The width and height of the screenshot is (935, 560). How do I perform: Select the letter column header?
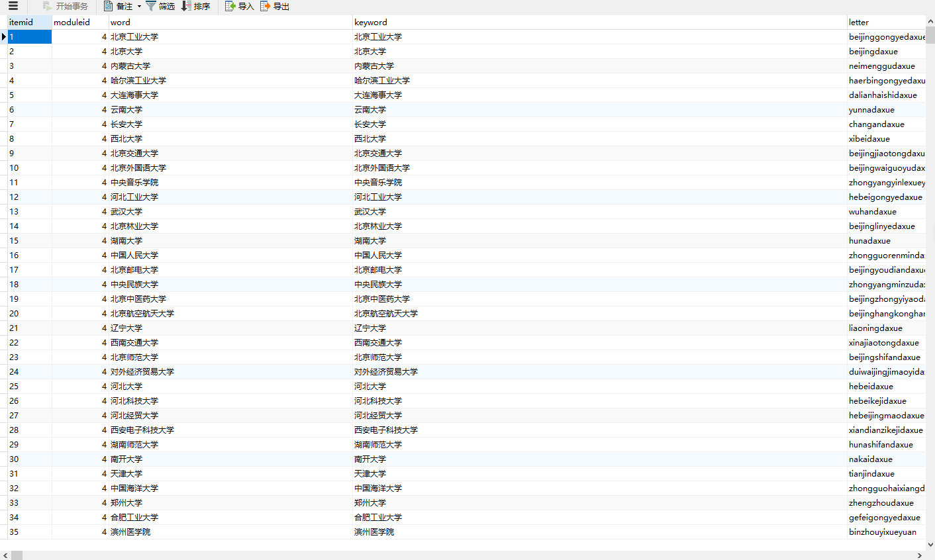tap(886, 22)
